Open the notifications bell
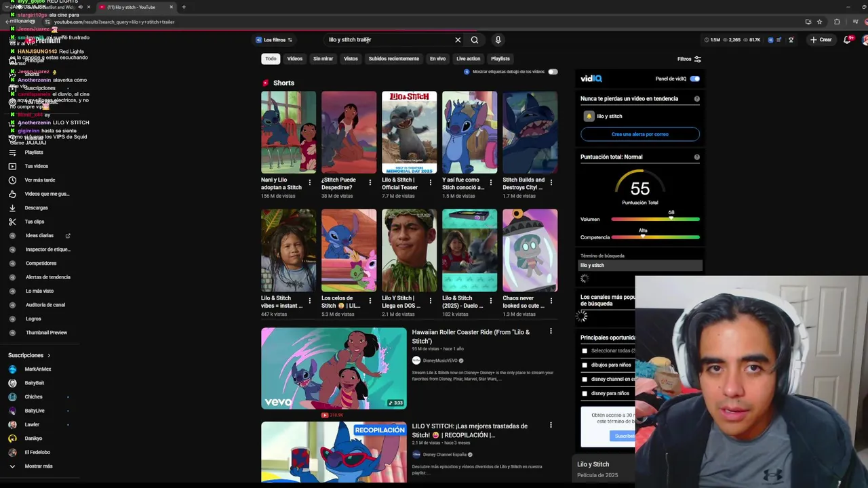868x488 pixels. (x=847, y=40)
